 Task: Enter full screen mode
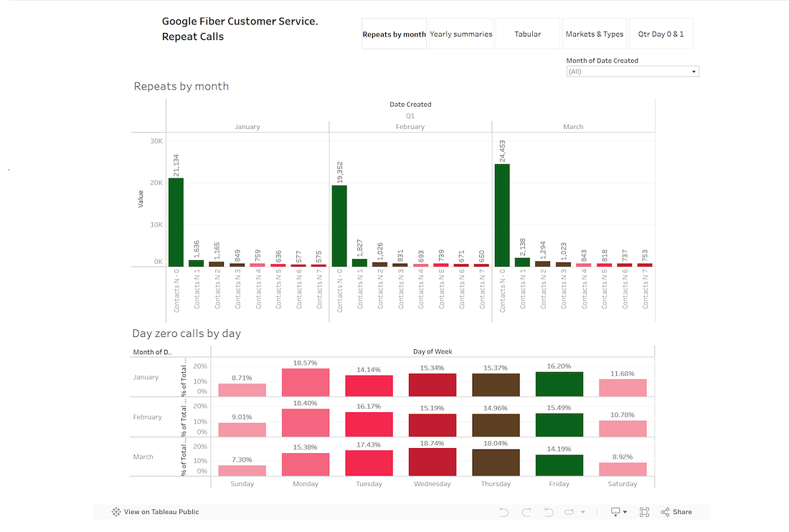click(x=644, y=512)
